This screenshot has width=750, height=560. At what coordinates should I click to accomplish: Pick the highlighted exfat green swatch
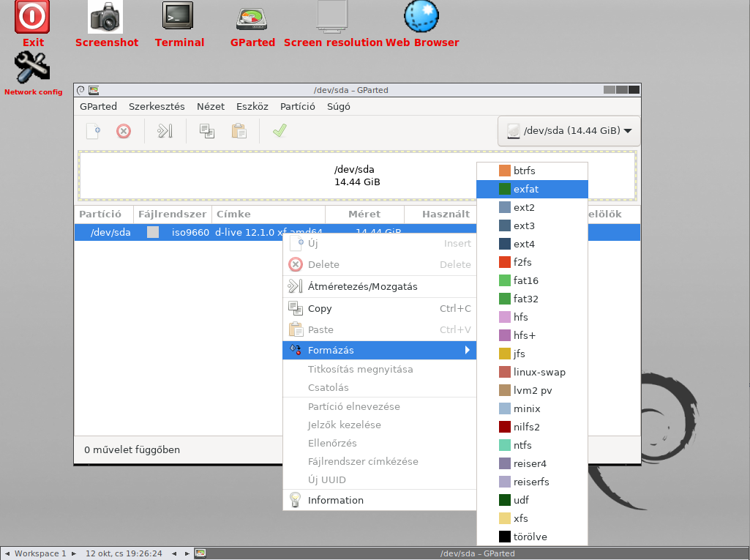(505, 189)
